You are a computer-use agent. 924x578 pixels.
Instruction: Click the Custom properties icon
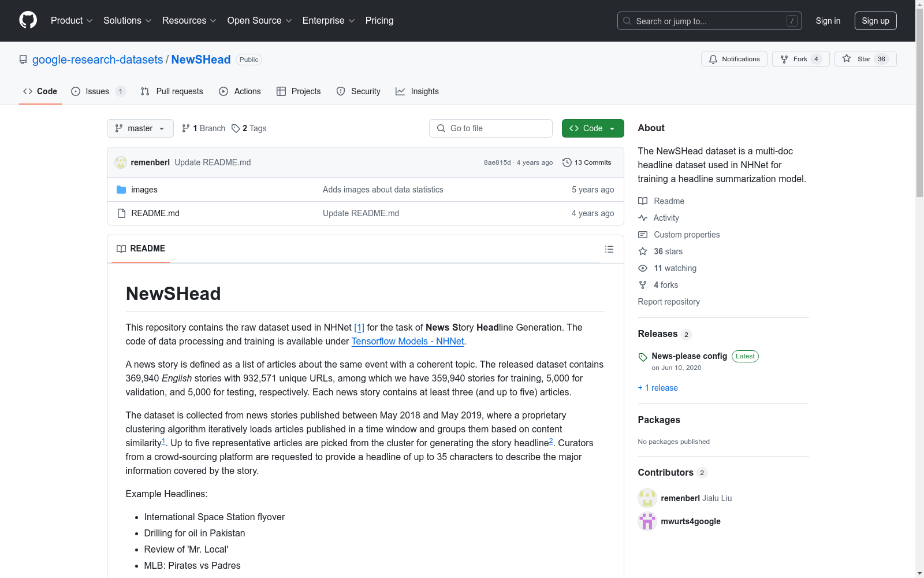pyautogui.click(x=643, y=235)
